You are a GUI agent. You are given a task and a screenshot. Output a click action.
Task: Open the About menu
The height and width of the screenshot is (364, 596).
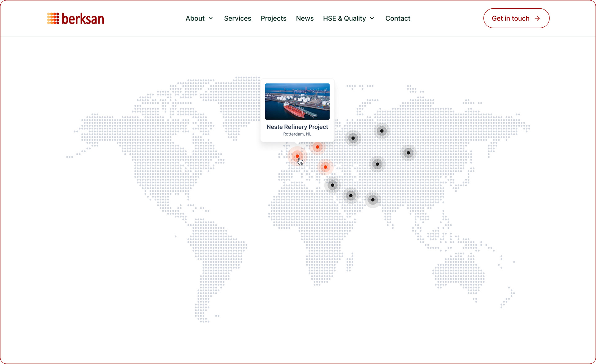[x=199, y=18]
